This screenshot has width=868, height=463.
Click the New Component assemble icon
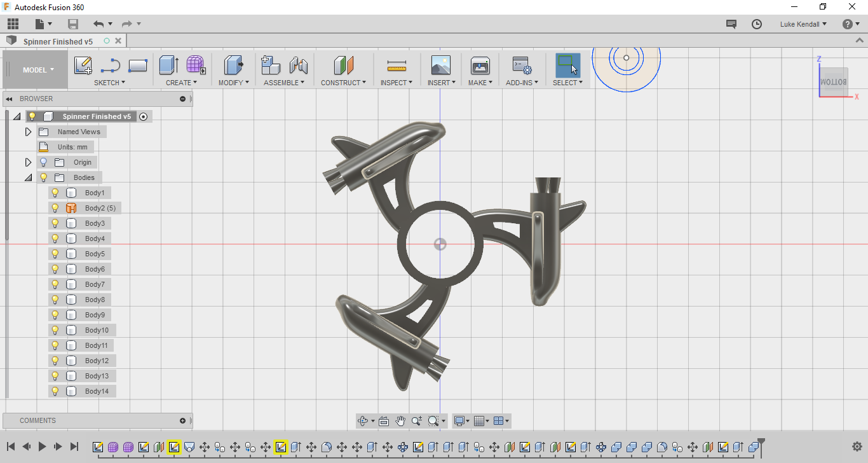coord(271,65)
